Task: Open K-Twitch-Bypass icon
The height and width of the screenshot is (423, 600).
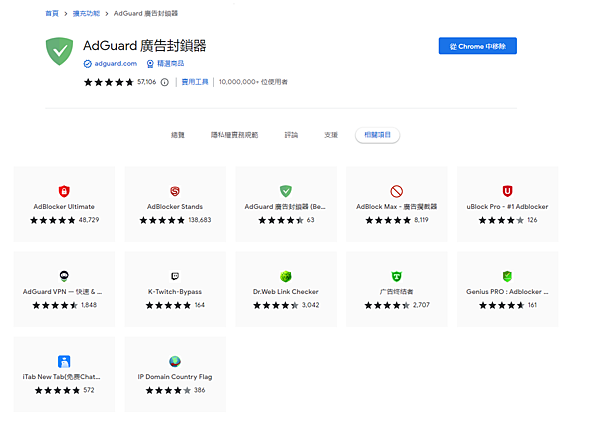Action: click(175, 276)
